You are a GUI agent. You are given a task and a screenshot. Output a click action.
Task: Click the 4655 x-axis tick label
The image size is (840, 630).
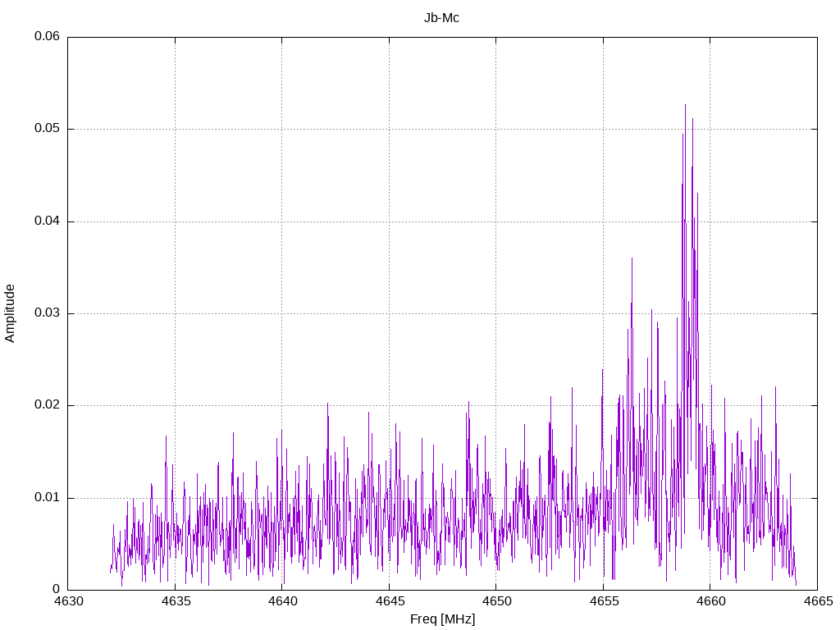[x=604, y=601]
